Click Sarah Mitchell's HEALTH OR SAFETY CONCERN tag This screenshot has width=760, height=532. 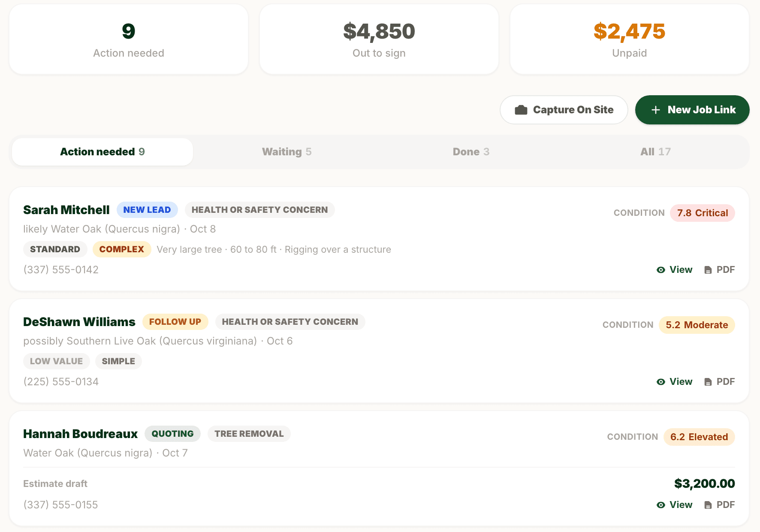260,210
